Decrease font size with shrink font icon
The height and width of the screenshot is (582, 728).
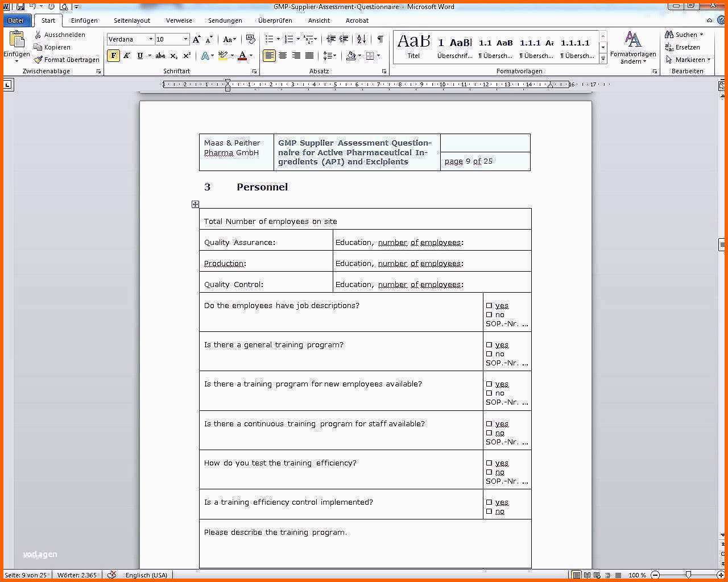coord(209,39)
